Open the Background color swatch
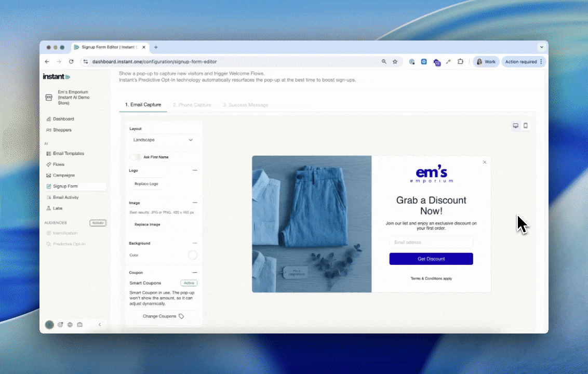The width and height of the screenshot is (588, 374). pyautogui.click(x=193, y=255)
